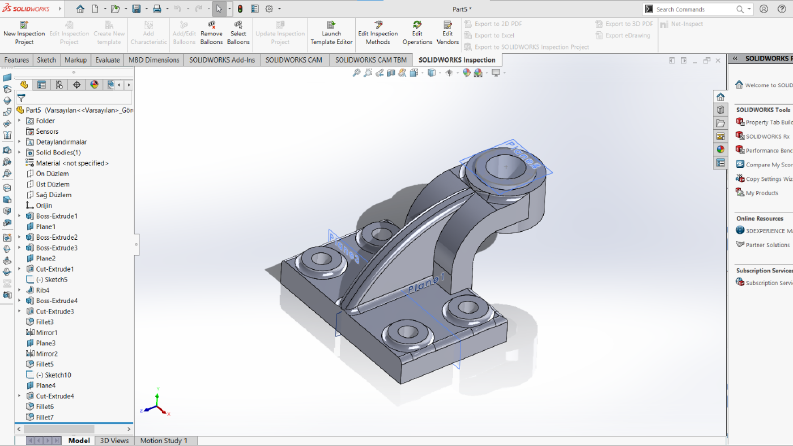Image resolution: width=793 pixels, height=446 pixels.
Task: Select (-) Sketch10 in tree
Action: [54, 375]
